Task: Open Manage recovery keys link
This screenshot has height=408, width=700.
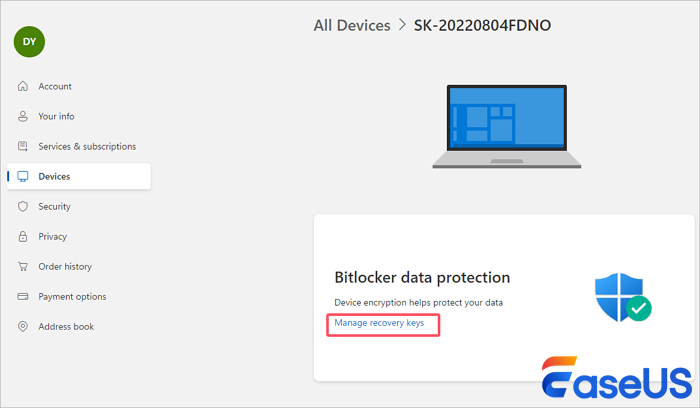Action: (x=379, y=324)
